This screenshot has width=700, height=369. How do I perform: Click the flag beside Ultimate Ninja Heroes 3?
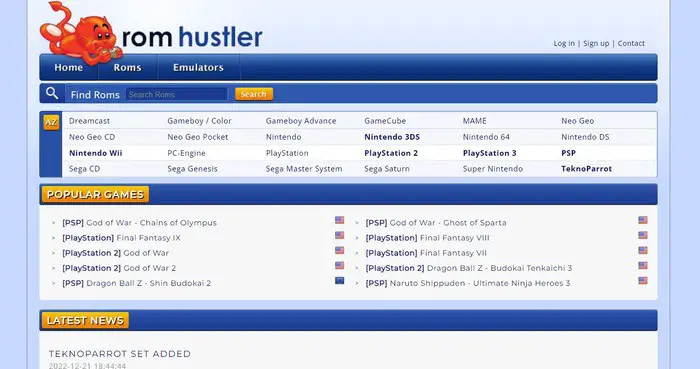click(643, 281)
